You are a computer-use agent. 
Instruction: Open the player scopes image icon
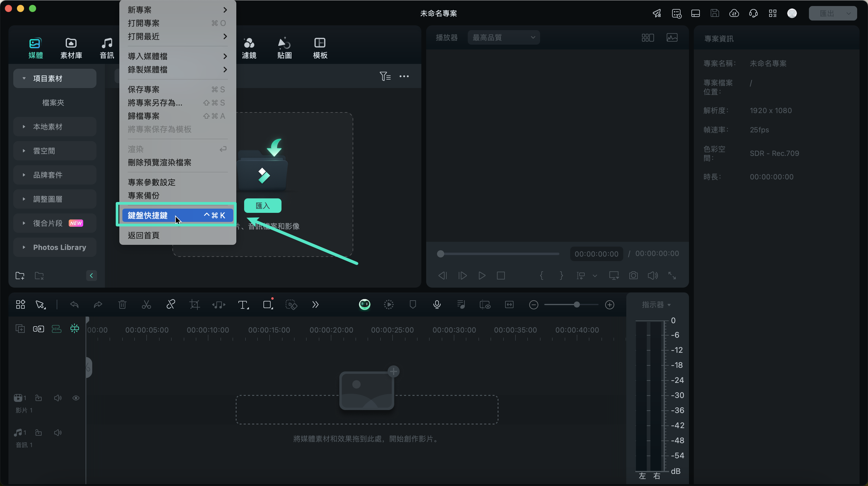coord(671,37)
